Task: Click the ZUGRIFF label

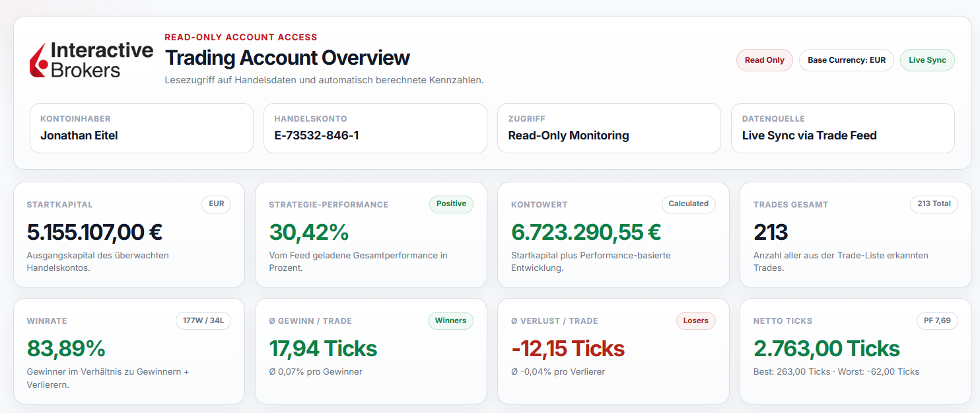Action: [527, 119]
